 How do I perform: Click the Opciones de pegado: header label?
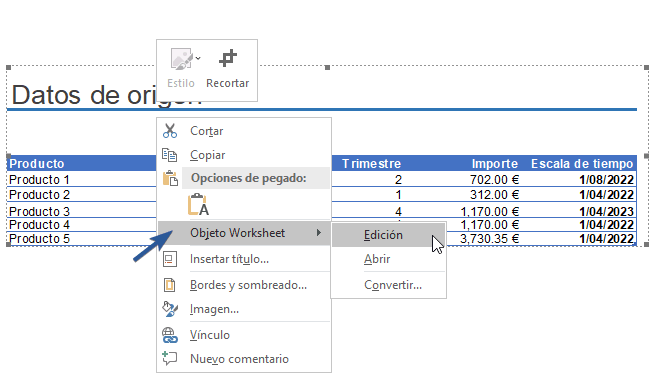(249, 178)
